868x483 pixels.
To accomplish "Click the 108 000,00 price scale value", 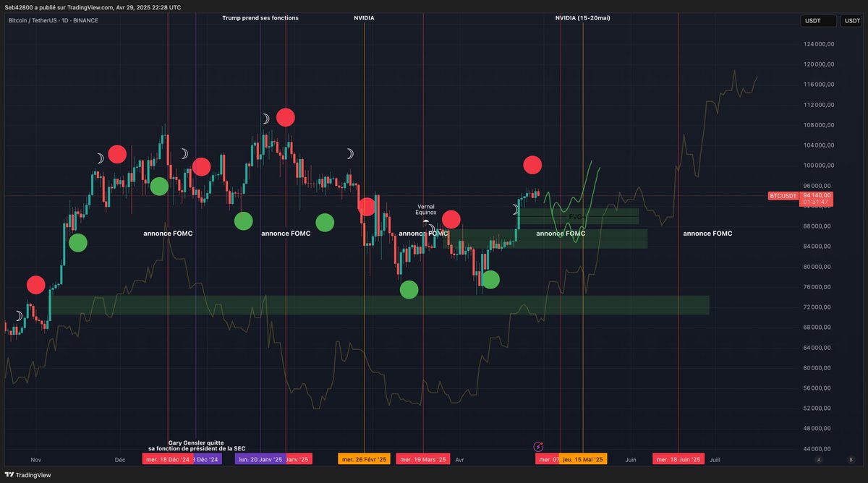I will pyautogui.click(x=820, y=124).
